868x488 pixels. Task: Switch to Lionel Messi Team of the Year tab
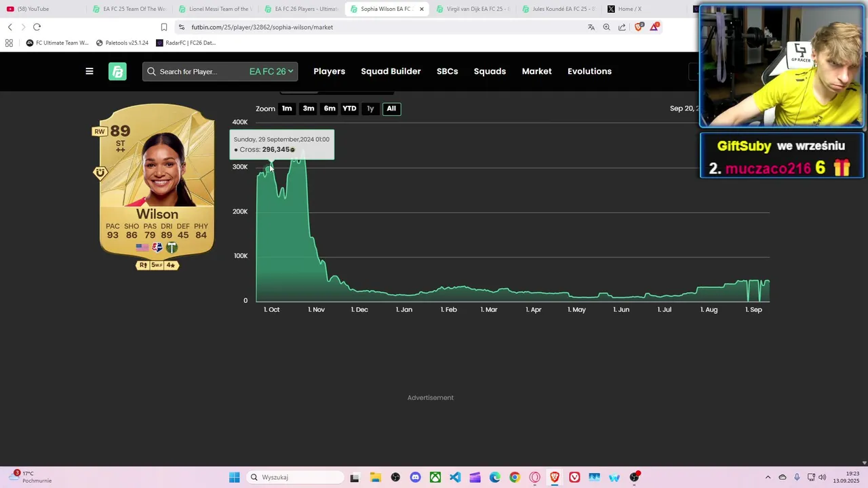coord(215,9)
